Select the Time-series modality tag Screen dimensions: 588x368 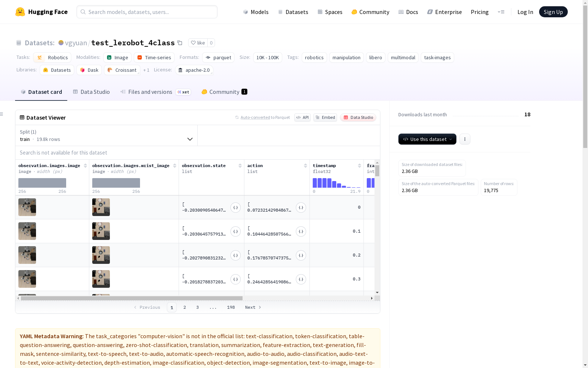(154, 57)
